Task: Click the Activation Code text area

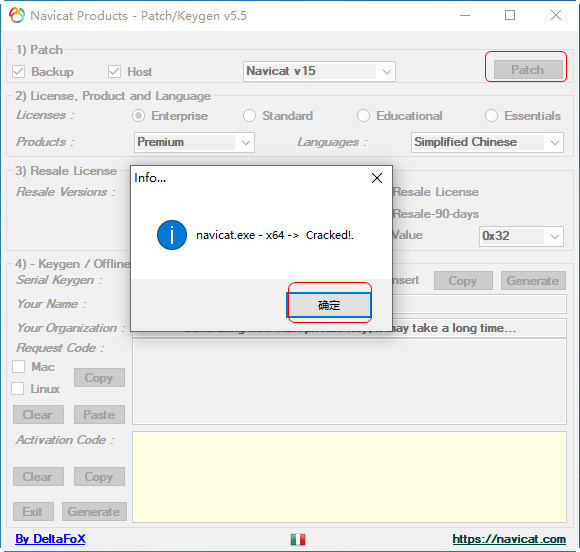Action: coord(349,477)
